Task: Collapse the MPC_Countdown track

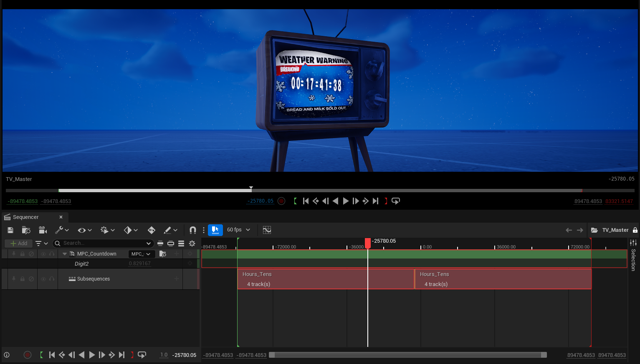Action: tap(64, 254)
